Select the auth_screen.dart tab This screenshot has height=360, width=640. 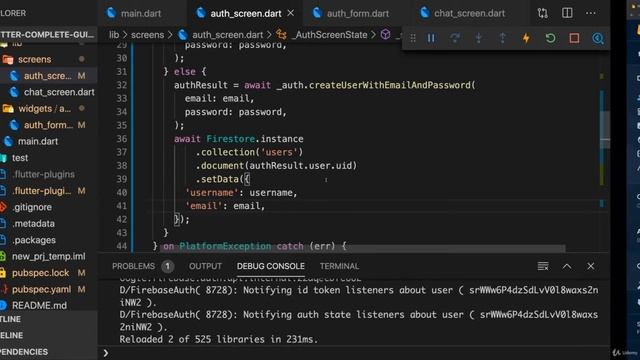click(246, 13)
